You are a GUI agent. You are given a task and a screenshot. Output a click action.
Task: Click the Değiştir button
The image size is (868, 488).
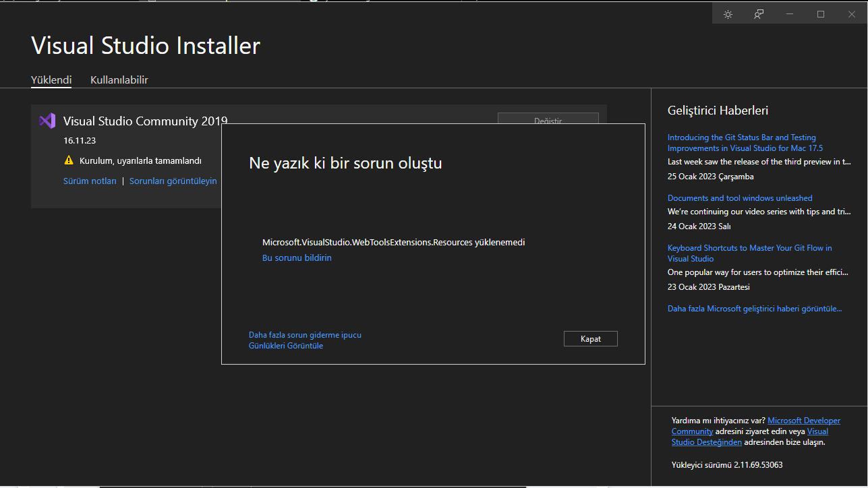point(548,119)
